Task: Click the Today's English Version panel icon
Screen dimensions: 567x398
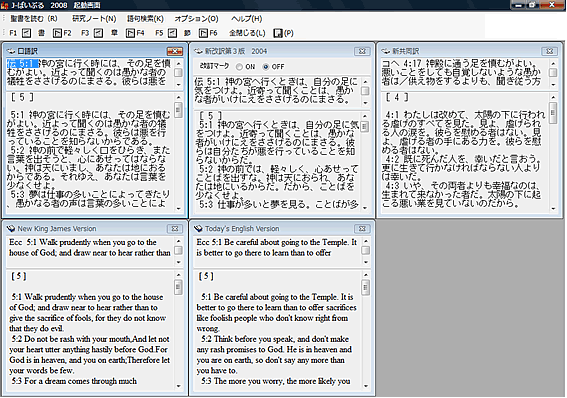Action: click(x=198, y=228)
